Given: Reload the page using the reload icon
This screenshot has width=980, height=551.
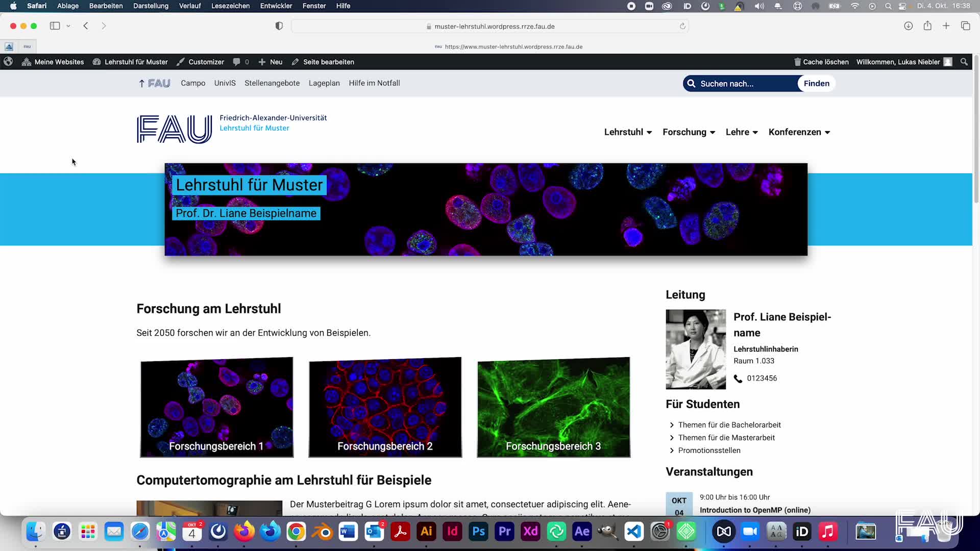Looking at the screenshot, I should (x=683, y=26).
